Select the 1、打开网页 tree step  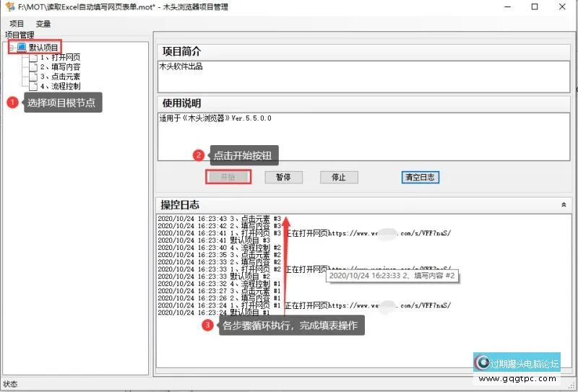[61, 58]
